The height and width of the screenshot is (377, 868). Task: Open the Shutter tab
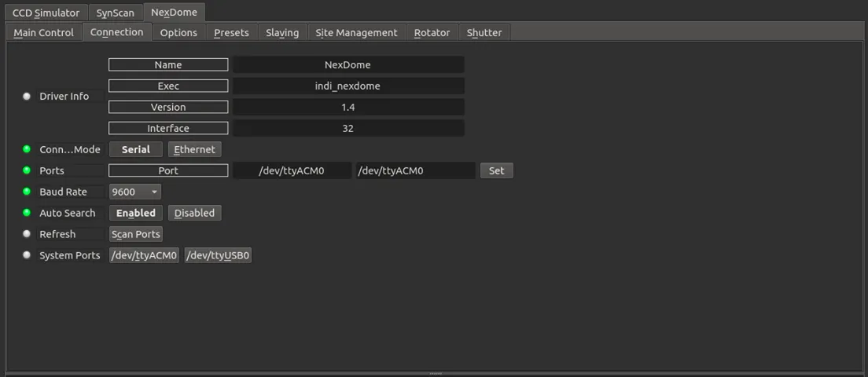pyautogui.click(x=484, y=33)
